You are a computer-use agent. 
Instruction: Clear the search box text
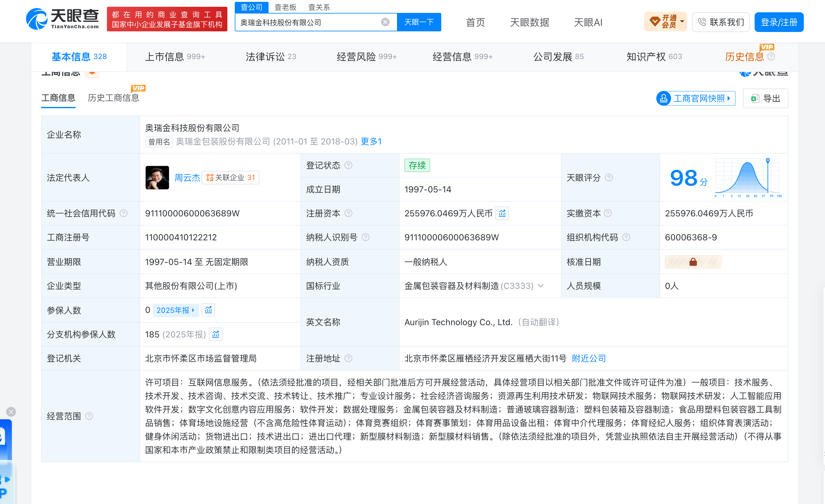(385, 22)
